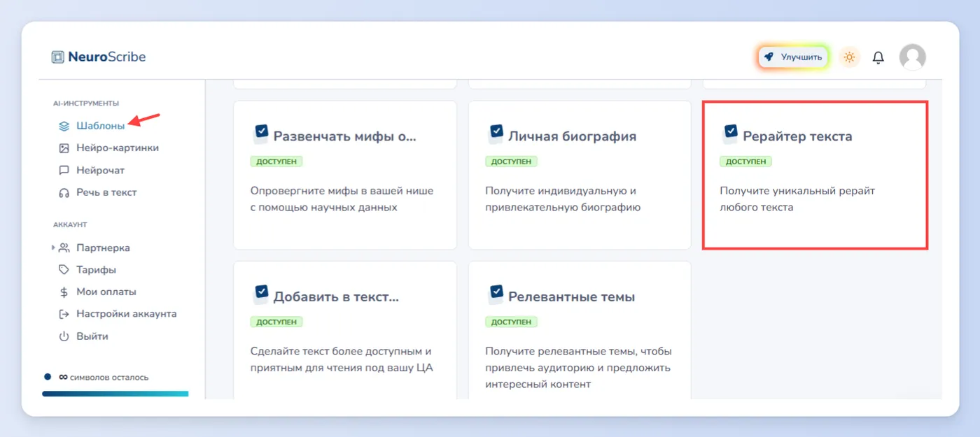The height and width of the screenshot is (437, 980).
Task: Click ДОСТУПЕН badge on Добавить в текст card
Action: [276, 322]
